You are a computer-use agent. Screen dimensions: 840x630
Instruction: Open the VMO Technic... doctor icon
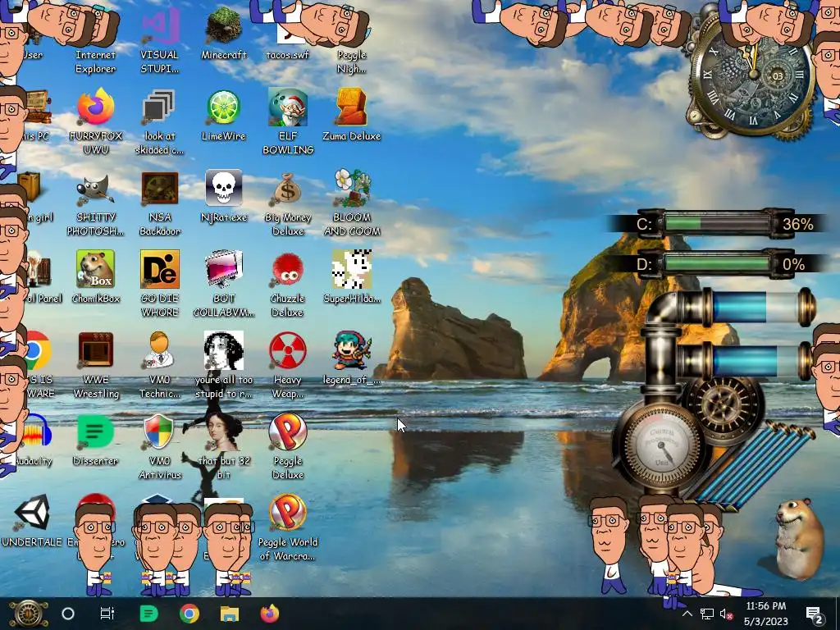pyautogui.click(x=159, y=365)
